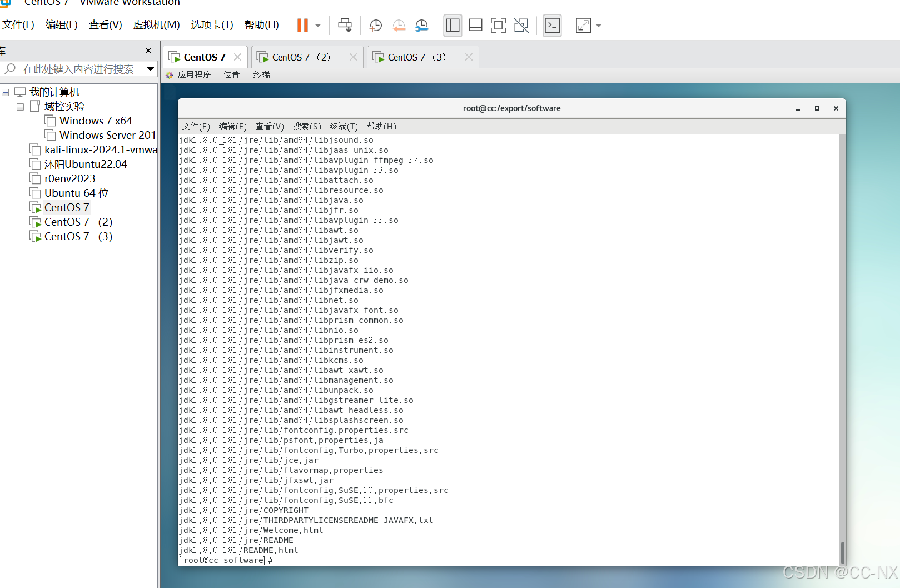Select the r0env2023 VM entry

[63, 178]
